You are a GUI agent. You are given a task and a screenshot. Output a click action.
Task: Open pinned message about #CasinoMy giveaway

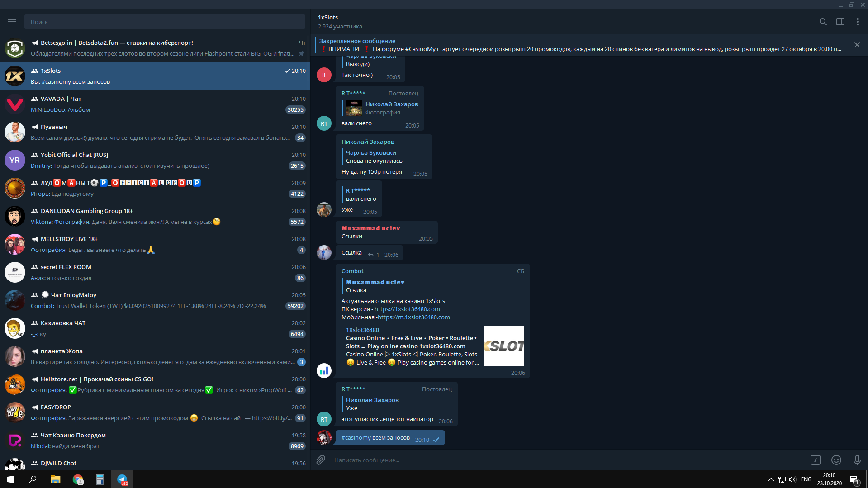580,45
